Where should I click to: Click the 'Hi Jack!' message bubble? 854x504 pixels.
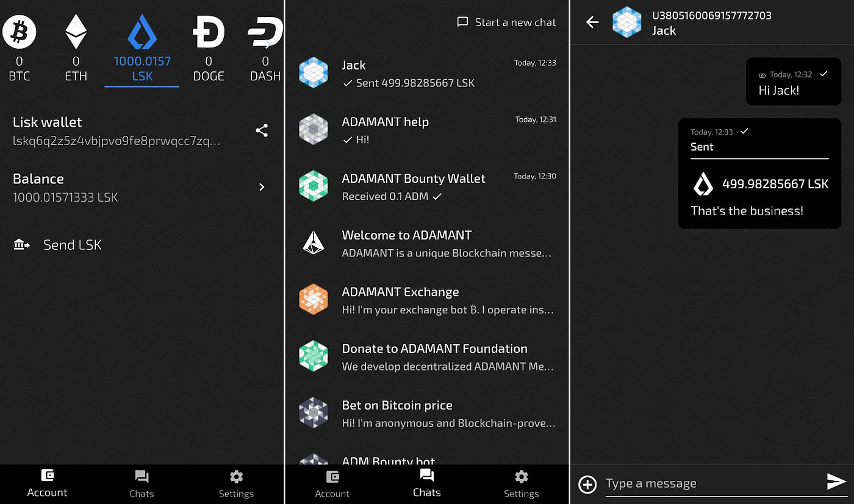click(x=794, y=82)
